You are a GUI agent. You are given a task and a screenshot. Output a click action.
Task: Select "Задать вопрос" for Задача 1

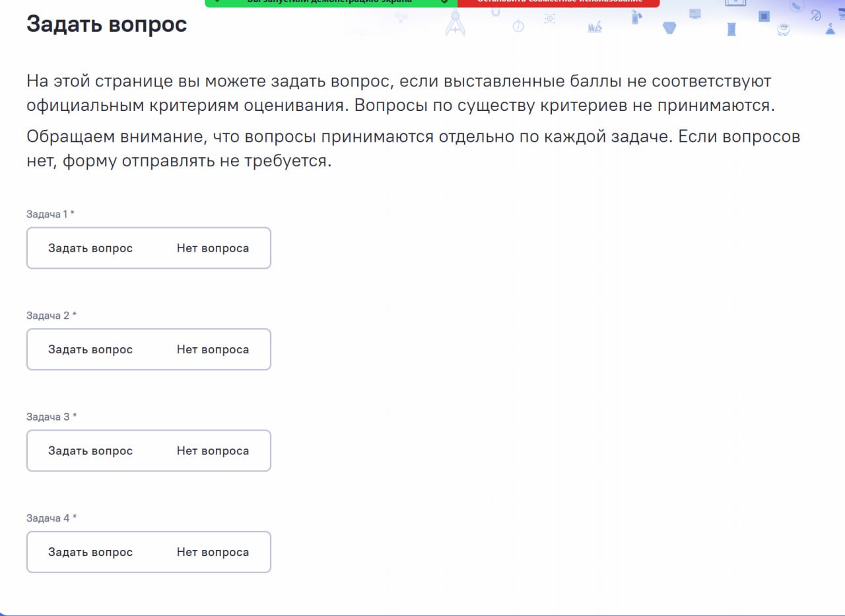tap(90, 248)
